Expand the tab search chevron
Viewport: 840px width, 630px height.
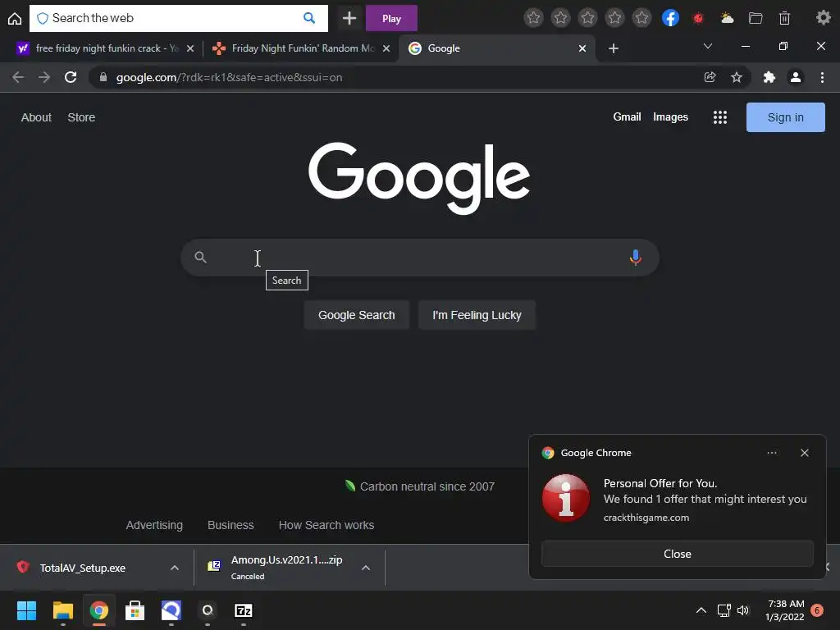click(708, 47)
